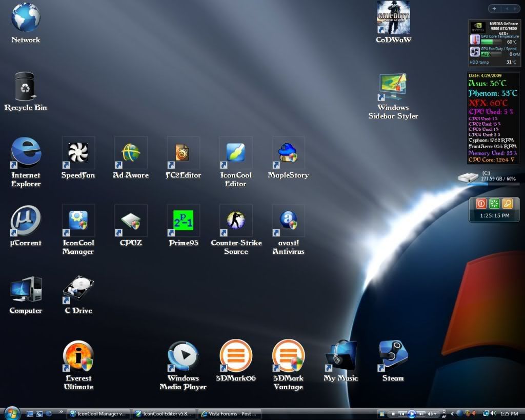Screen dimensions: 525x420
Task: Add a gadget with sidebar plus button
Action: tap(494, 9)
